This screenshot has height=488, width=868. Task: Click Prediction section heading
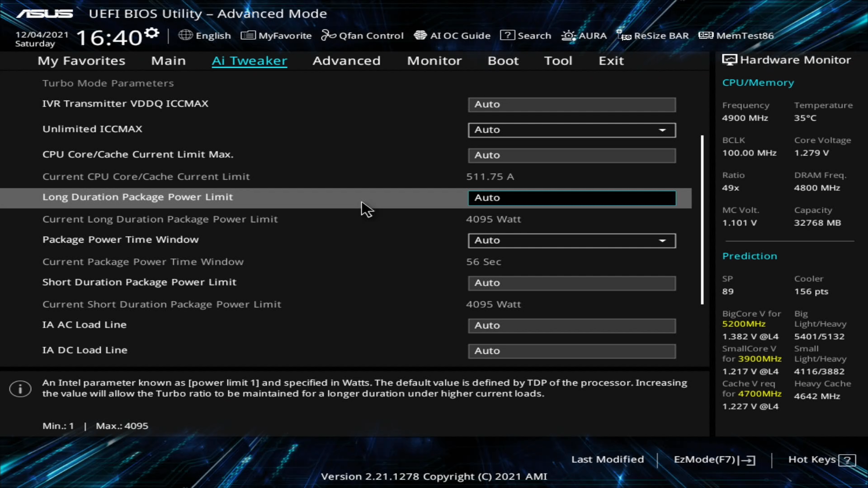click(x=750, y=256)
